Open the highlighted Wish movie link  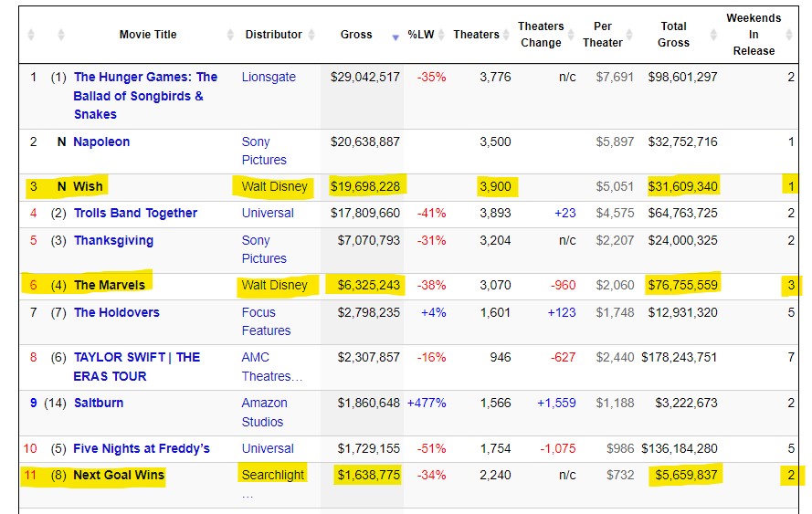tap(89, 186)
